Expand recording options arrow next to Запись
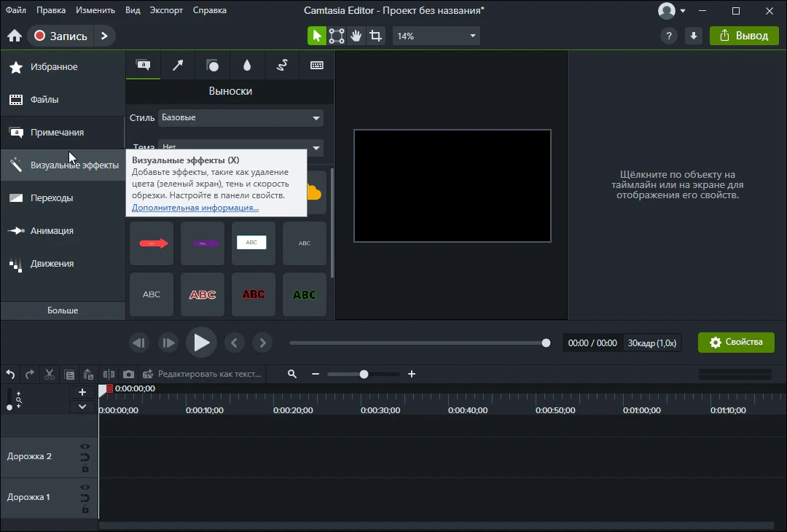 [104, 36]
